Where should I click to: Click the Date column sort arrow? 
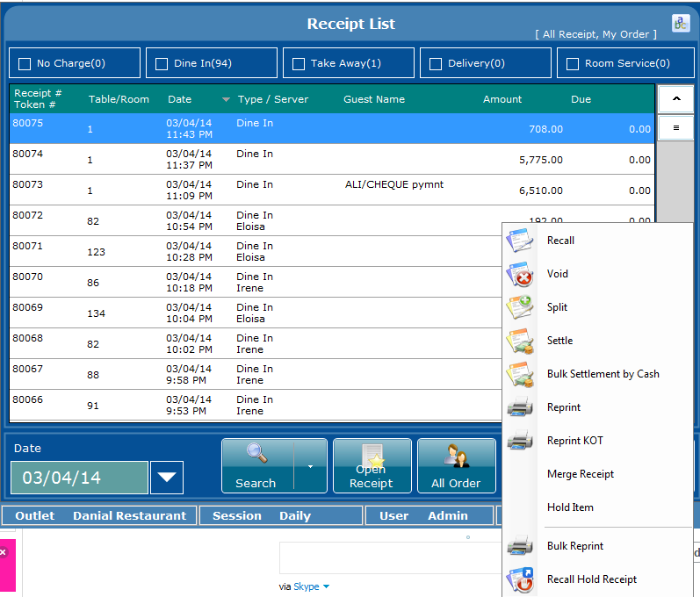point(226,99)
